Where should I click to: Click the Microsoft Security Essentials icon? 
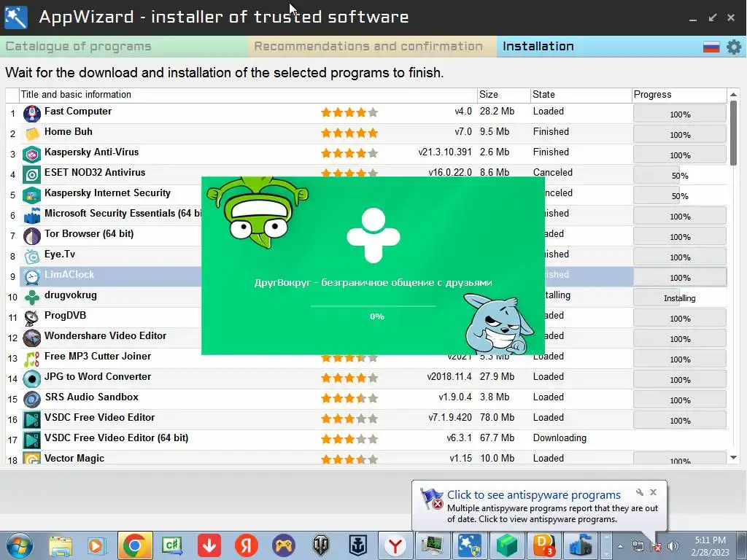32,216
